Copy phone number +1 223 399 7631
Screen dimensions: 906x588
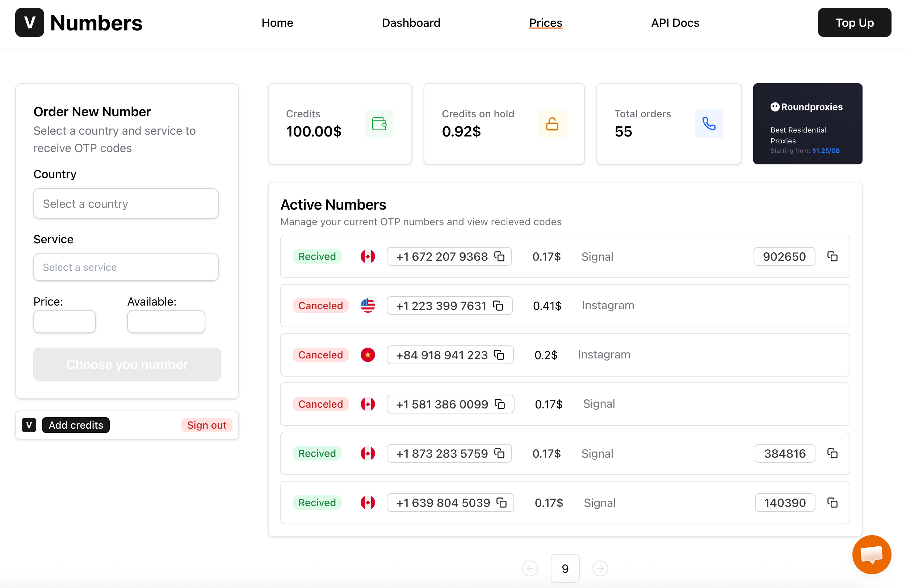pyautogui.click(x=498, y=305)
